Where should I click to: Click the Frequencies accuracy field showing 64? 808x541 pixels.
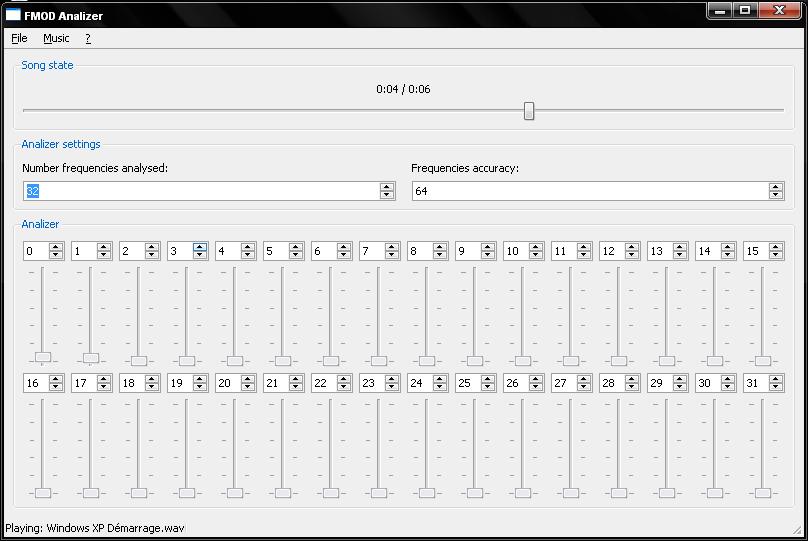590,191
